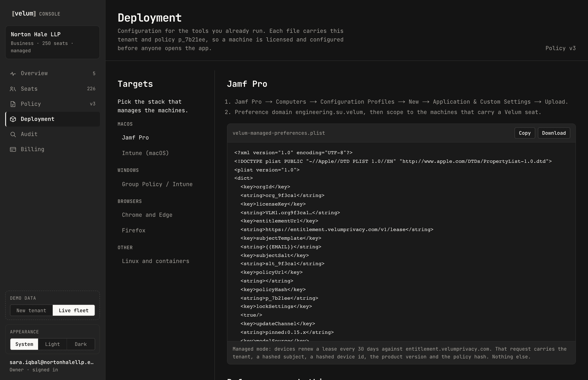
Task: Navigate to Billing
Action: pyautogui.click(x=53, y=149)
